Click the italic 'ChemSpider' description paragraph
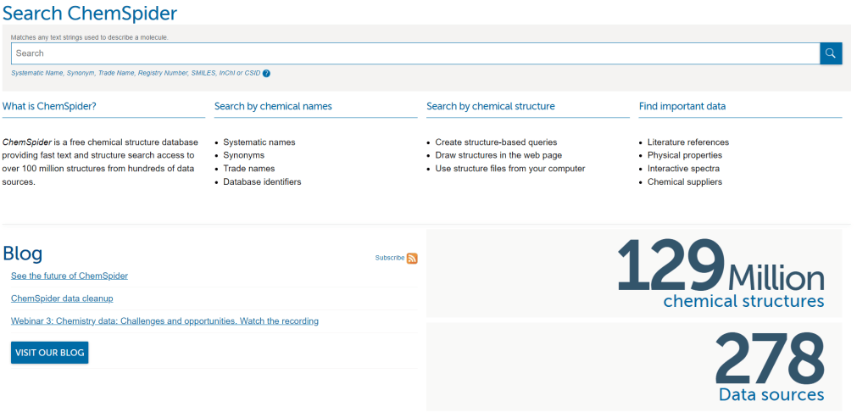868x418 pixels. pyautogui.click(x=100, y=162)
